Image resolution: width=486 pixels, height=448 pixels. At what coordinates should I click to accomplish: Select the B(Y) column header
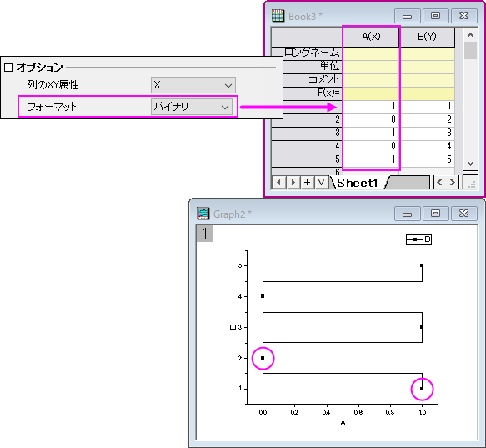(x=427, y=37)
